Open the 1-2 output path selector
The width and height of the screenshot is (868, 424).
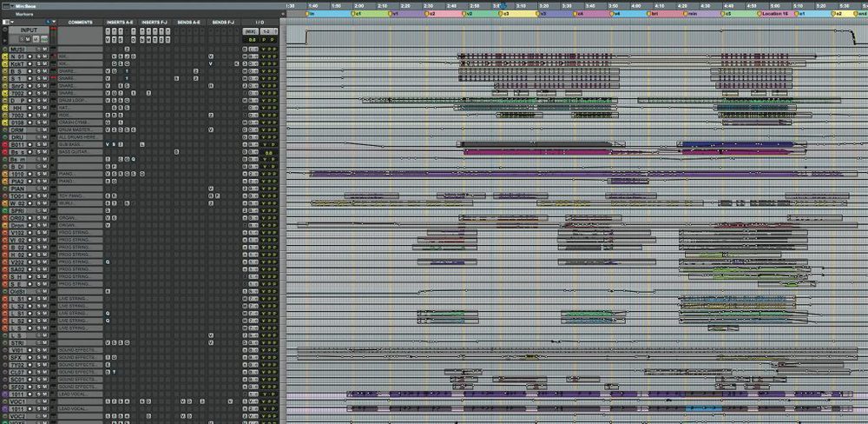tap(268, 31)
